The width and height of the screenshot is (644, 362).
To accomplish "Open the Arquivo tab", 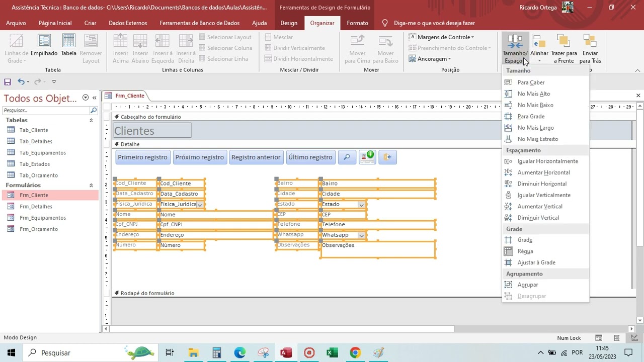I will tap(16, 23).
